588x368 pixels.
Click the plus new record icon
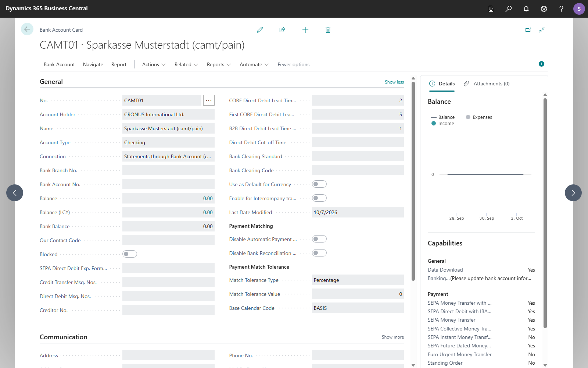(x=305, y=30)
